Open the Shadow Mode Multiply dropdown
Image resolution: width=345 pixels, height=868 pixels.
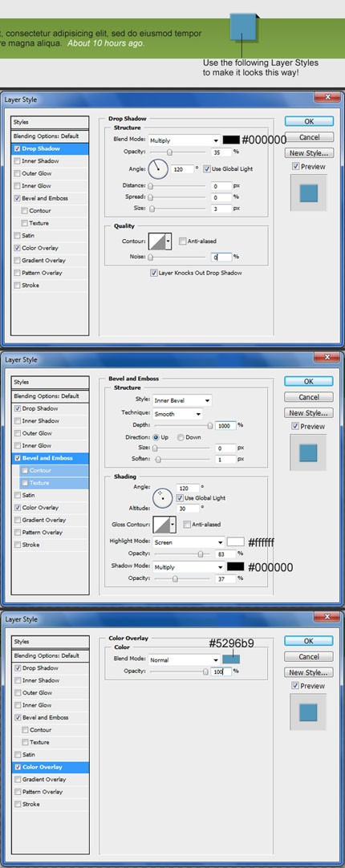189,567
